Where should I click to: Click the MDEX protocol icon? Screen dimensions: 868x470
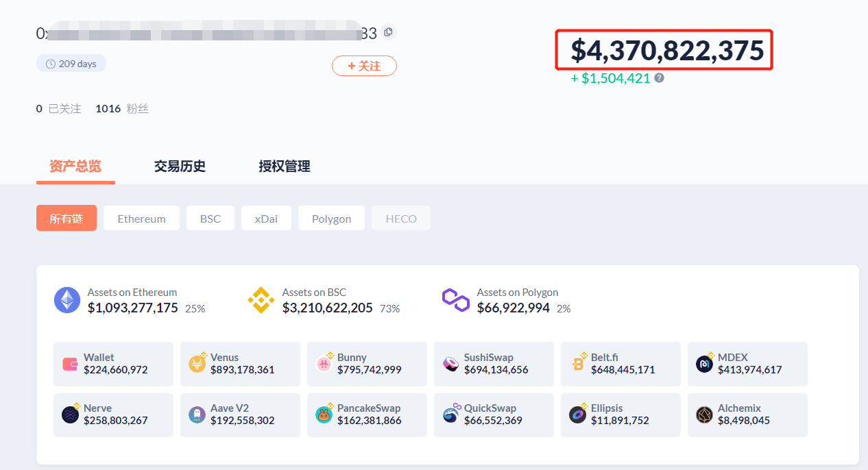(x=703, y=363)
